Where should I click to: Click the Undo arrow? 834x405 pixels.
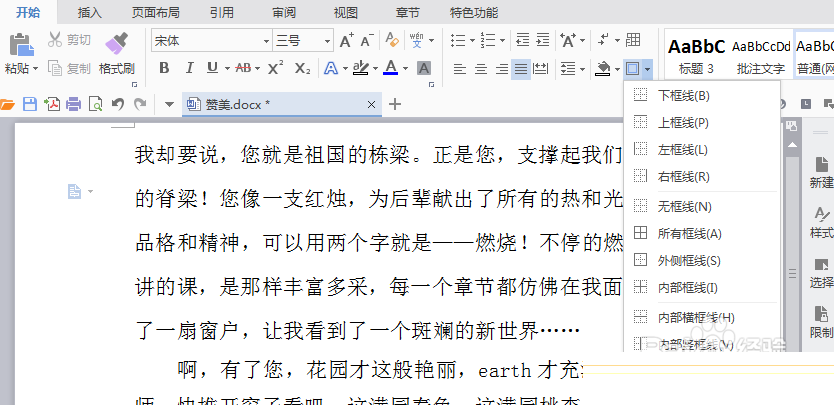coord(118,104)
